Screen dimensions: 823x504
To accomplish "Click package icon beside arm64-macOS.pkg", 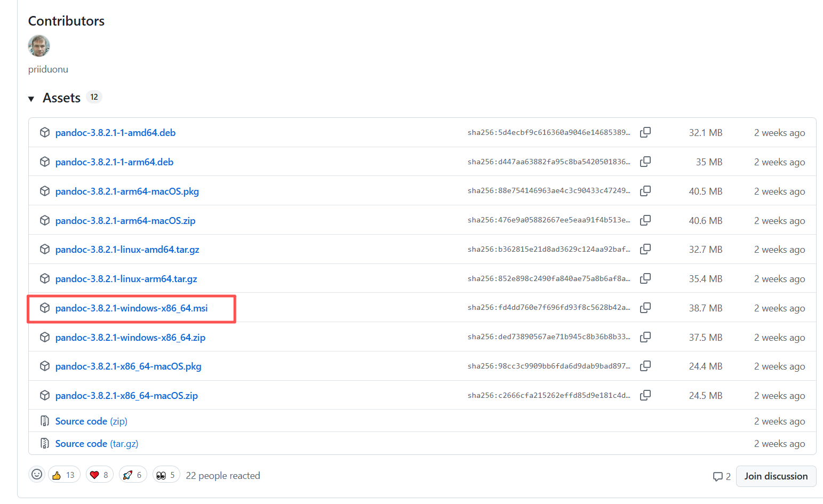I will [x=45, y=191].
